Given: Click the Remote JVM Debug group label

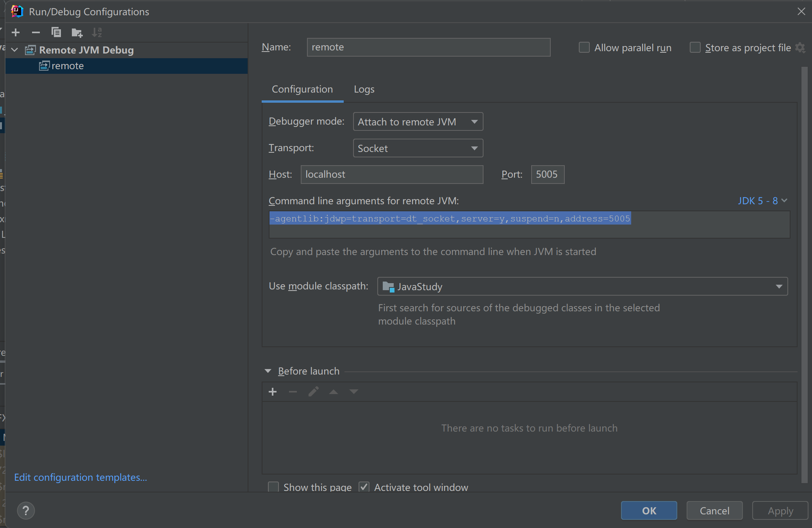Looking at the screenshot, I should (x=86, y=50).
